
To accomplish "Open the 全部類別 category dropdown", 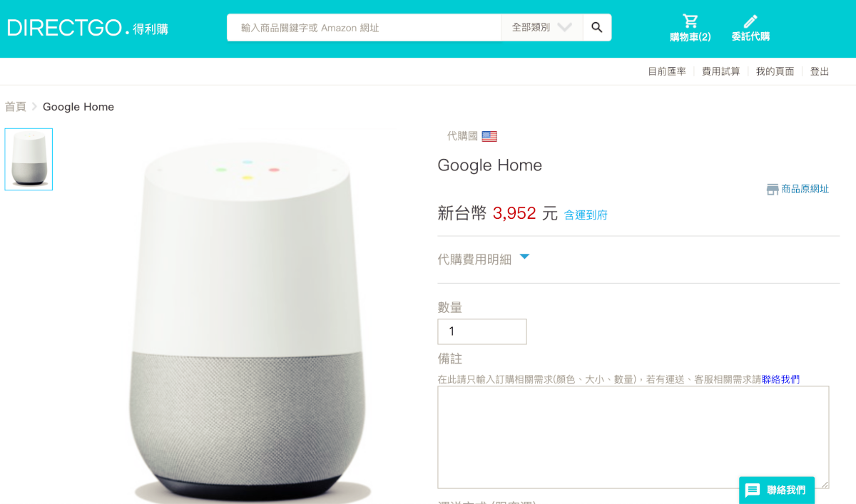I will [542, 28].
